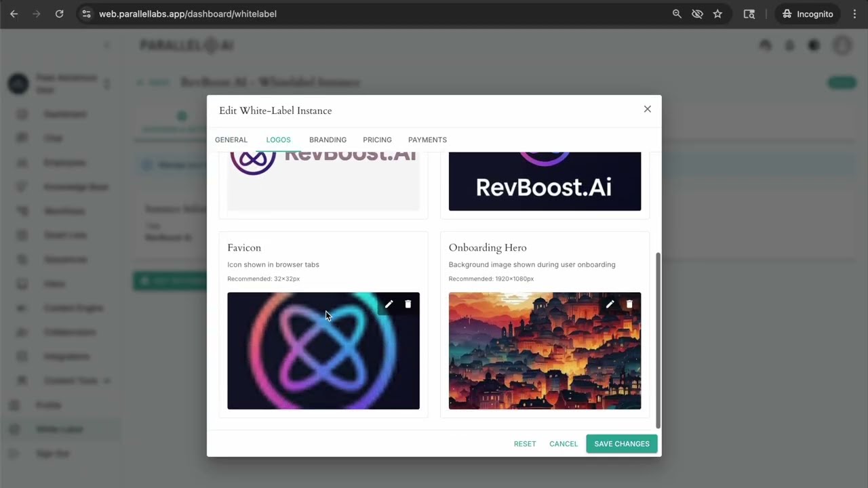Go back in the browser
The image size is (868, 488).
14,14
